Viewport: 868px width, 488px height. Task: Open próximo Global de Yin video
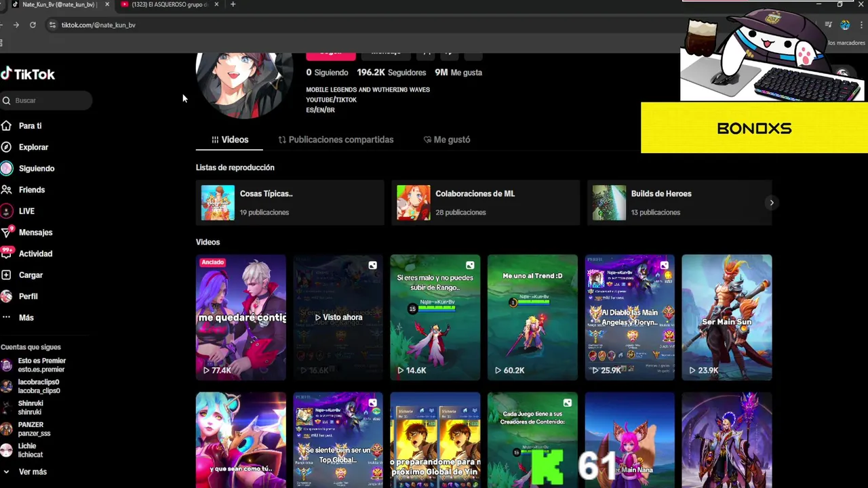click(x=435, y=440)
